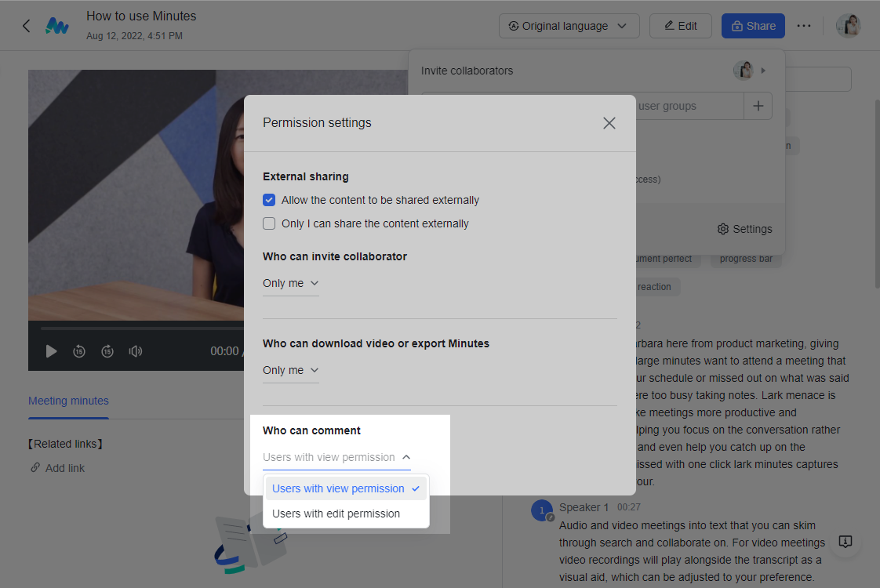Choose Users with view permission option
The height and width of the screenshot is (588, 880).
[x=338, y=488]
